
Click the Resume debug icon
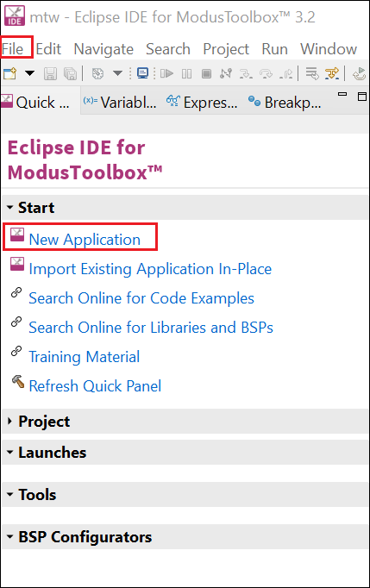coord(166,73)
